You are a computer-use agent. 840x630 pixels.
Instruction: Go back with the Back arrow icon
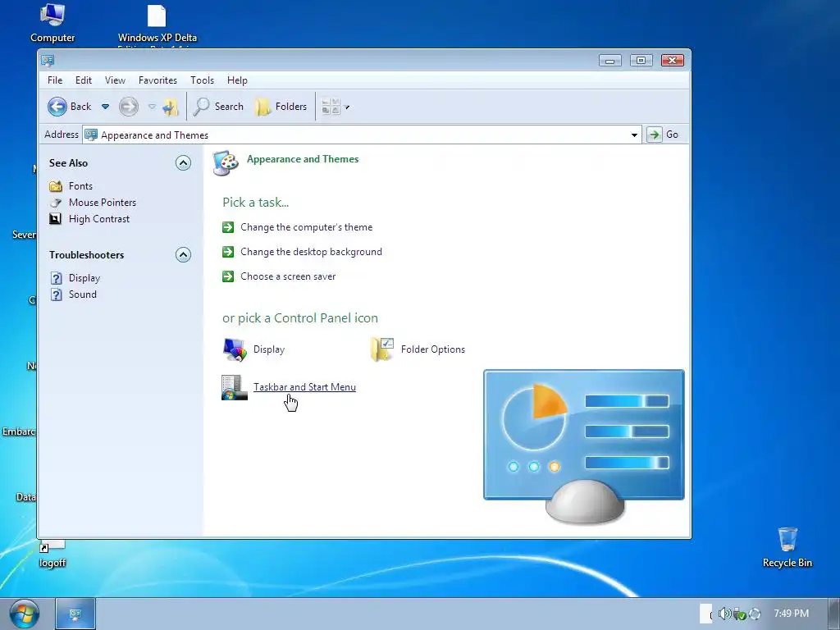click(57, 107)
